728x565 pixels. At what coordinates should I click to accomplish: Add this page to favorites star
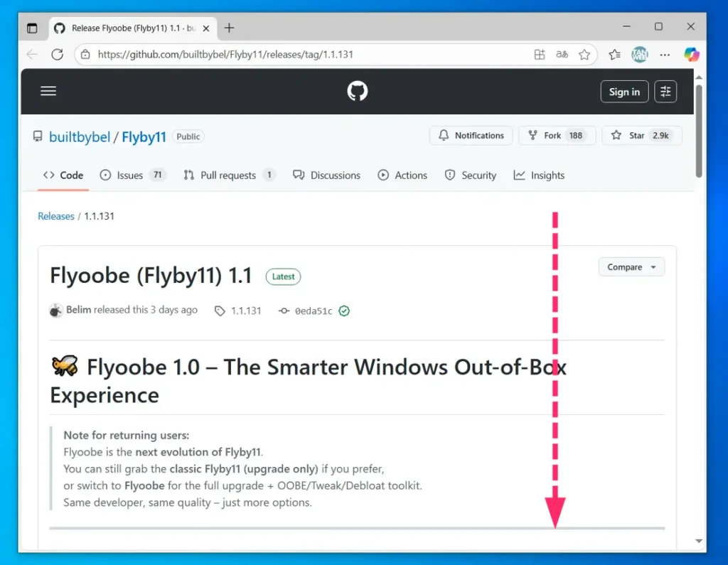click(584, 54)
